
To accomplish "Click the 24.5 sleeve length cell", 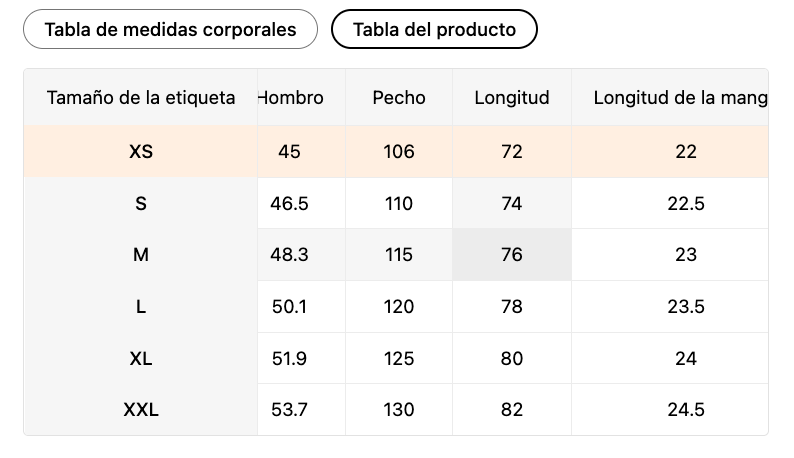I will click(x=686, y=410).
